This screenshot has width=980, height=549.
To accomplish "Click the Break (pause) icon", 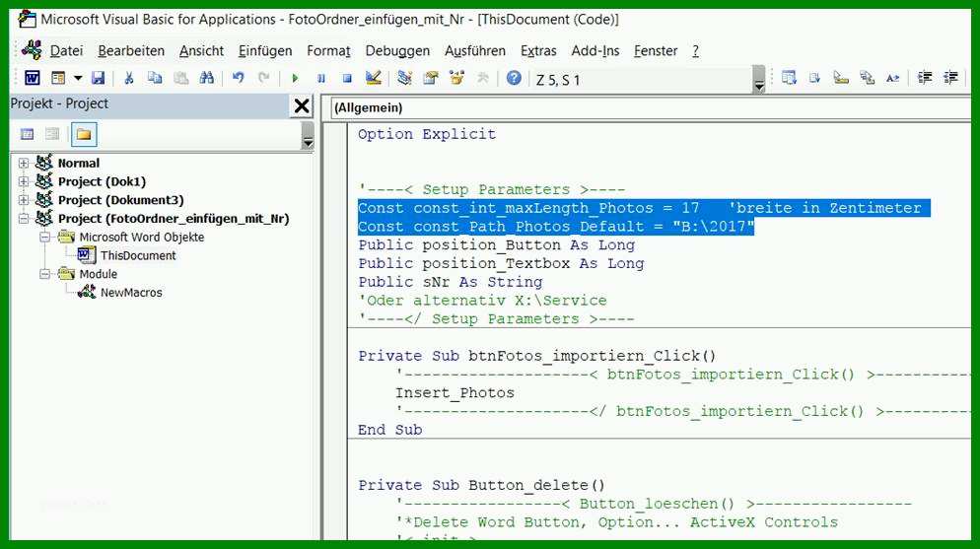I will (x=321, y=78).
